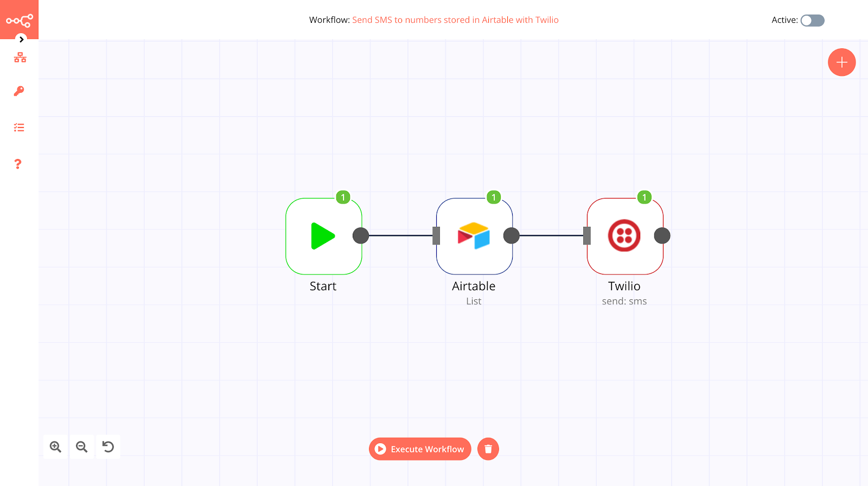Click the 'Active:' label text
This screenshot has width=868, height=486.
click(784, 20)
